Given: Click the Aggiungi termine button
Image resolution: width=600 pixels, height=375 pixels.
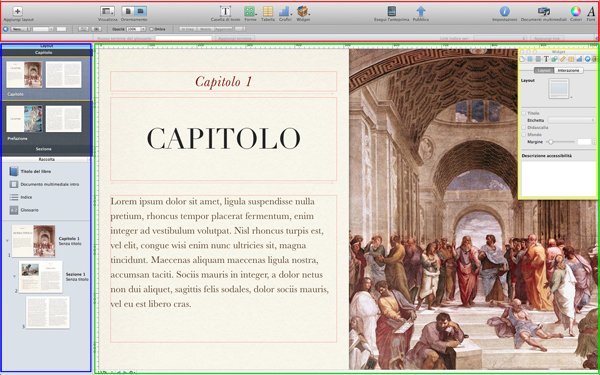Looking at the screenshot, I should coord(235,39).
